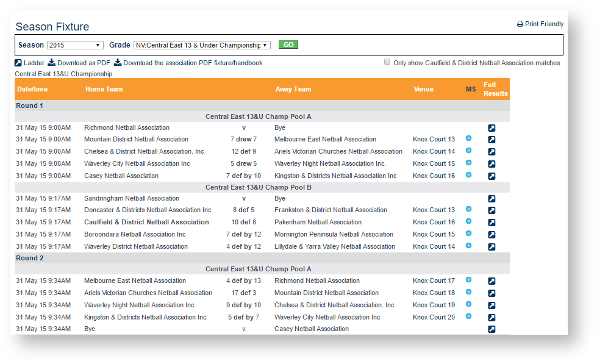Open the Season 2015 dropdown
Image resolution: width=597 pixels, height=364 pixels.
click(75, 45)
